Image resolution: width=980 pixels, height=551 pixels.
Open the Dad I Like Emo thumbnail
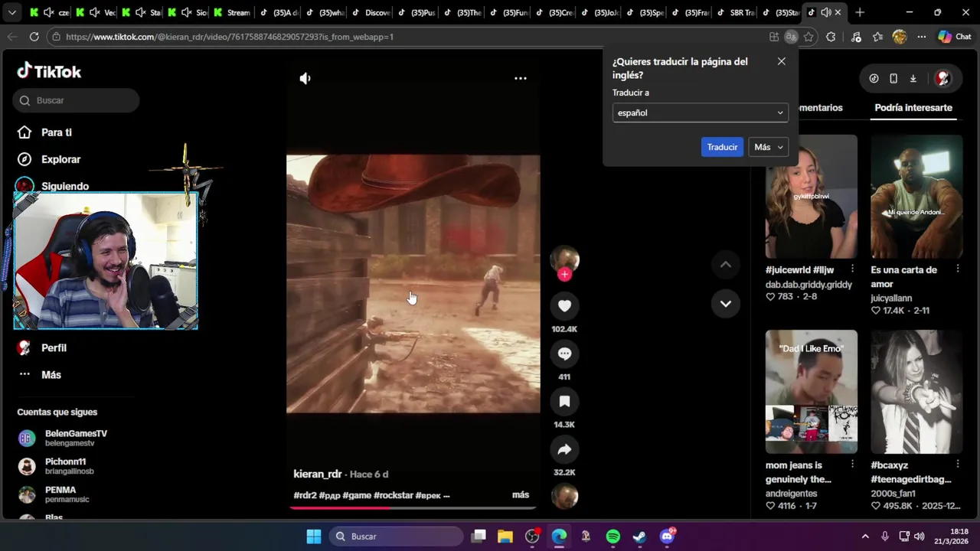tap(811, 392)
